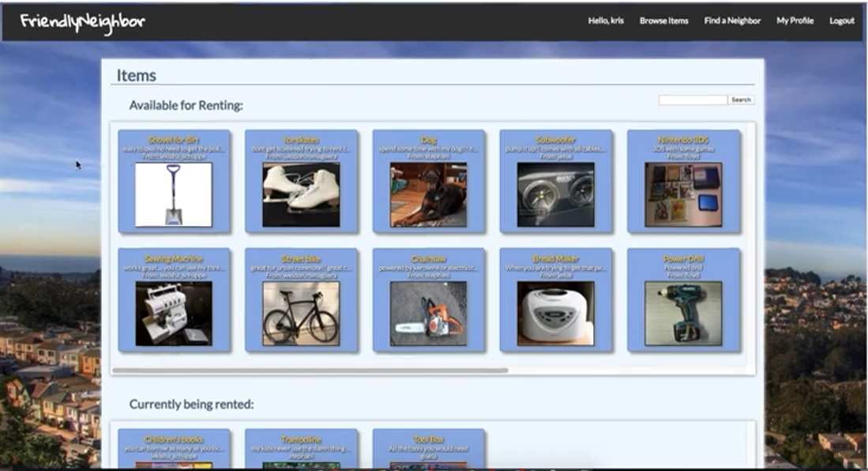Open the Browse Items page
Image resolution: width=868 pixels, height=471 pixels.
tap(663, 21)
